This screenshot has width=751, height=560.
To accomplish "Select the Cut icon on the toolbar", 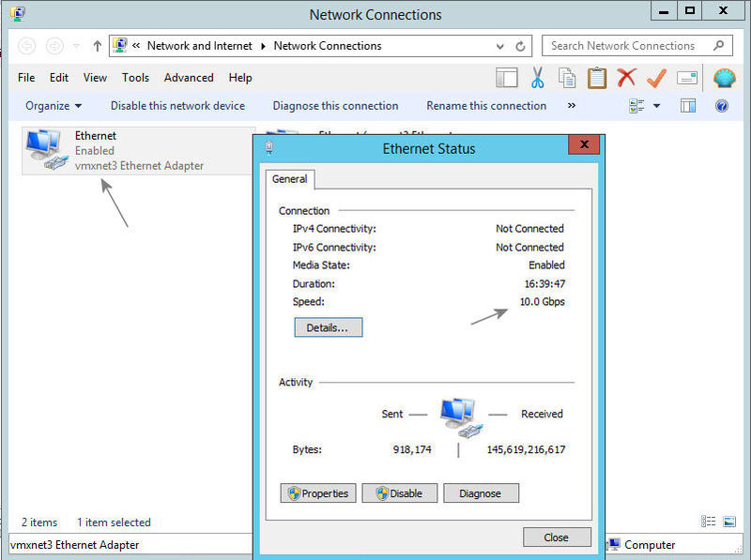I will [537, 77].
